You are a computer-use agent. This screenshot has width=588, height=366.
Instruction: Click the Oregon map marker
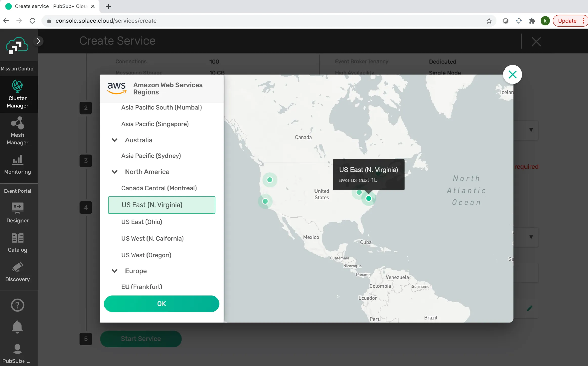coord(270,180)
